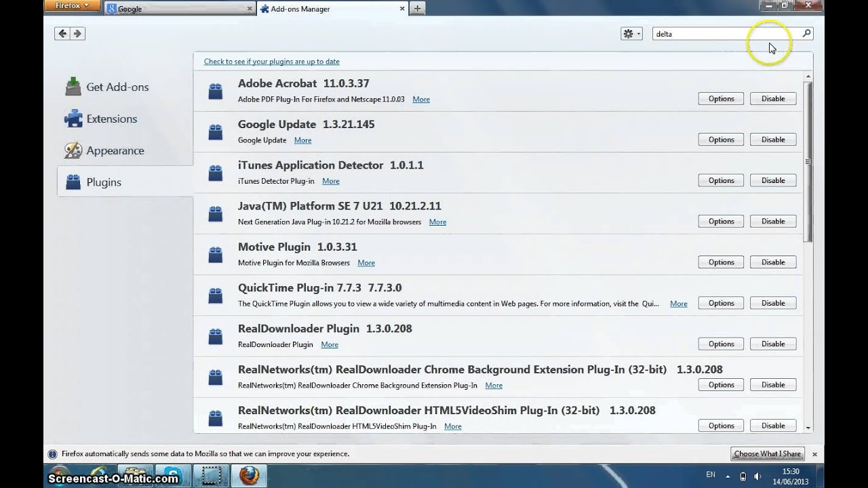868x488 pixels.
Task: Click the Choose What I Share button
Action: pos(768,454)
